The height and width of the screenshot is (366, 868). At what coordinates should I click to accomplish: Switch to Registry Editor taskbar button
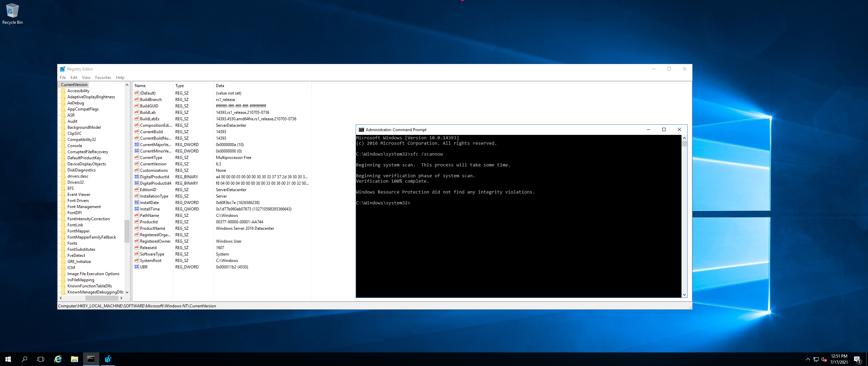[108, 359]
